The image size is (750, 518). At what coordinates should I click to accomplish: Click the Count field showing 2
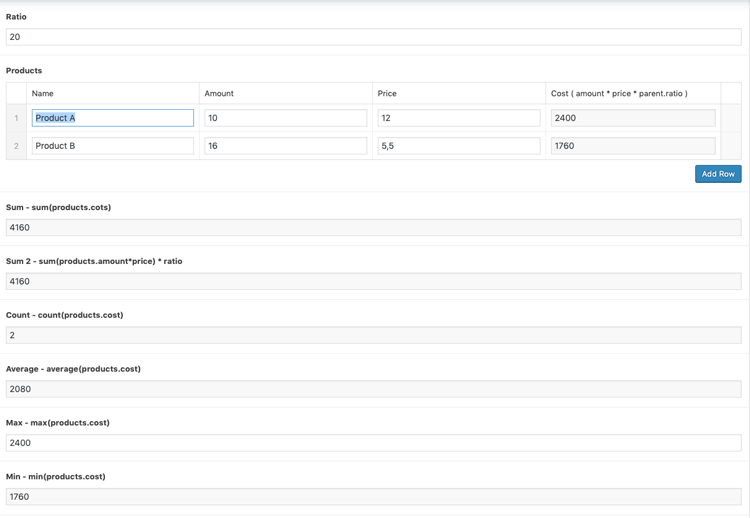pyautogui.click(x=374, y=335)
